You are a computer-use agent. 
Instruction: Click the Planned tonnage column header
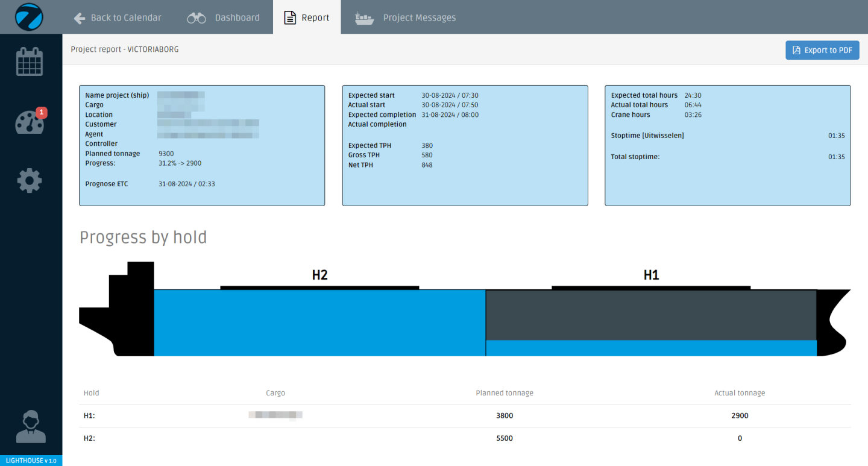pos(504,393)
